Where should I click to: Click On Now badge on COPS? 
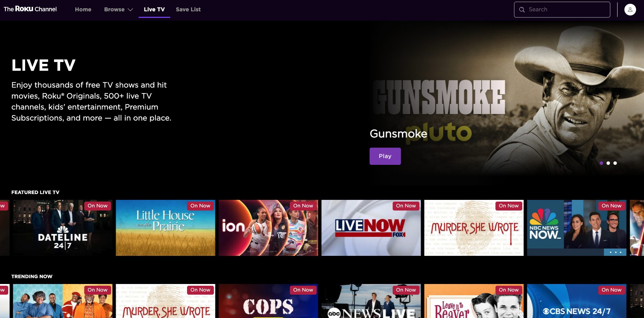coord(303,290)
